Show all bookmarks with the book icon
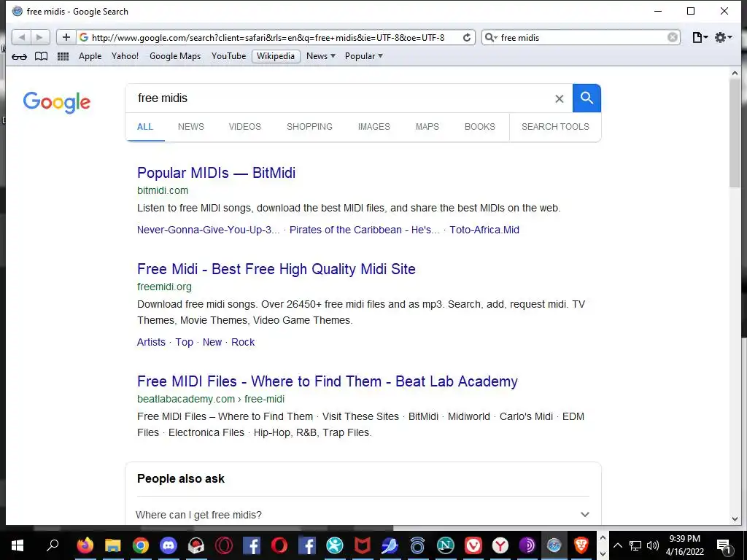Image resolution: width=747 pixels, height=560 pixels. pyautogui.click(x=42, y=56)
